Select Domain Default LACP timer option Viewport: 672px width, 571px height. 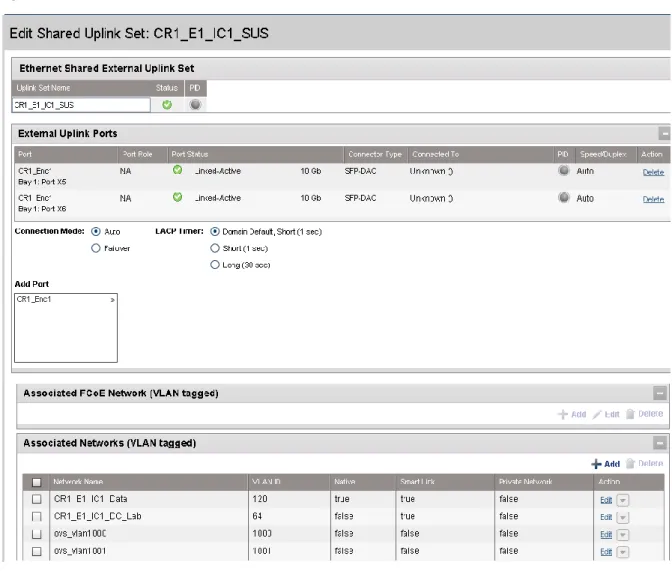click(215, 231)
